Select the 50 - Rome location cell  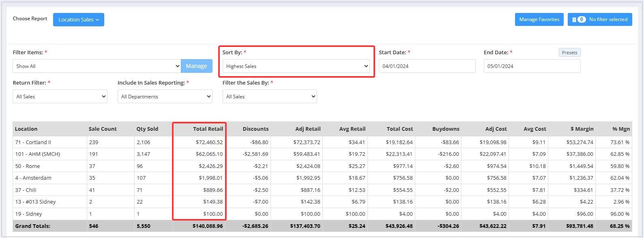49,166
